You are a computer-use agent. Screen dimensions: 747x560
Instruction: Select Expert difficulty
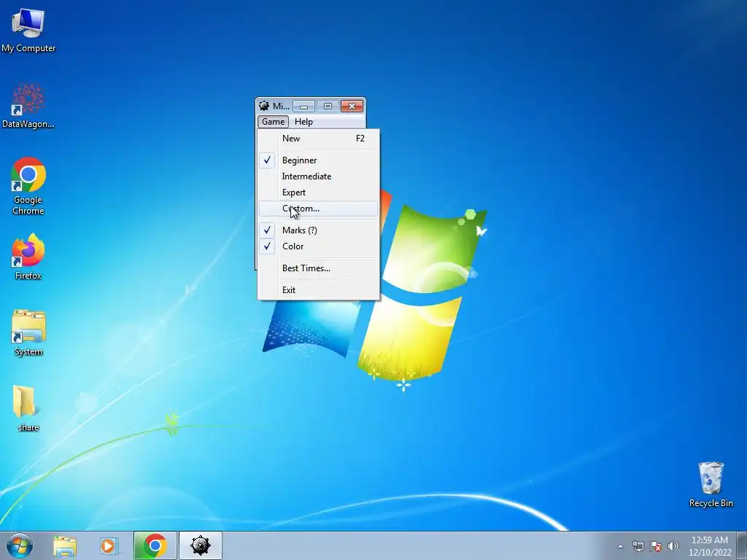point(318,192)
